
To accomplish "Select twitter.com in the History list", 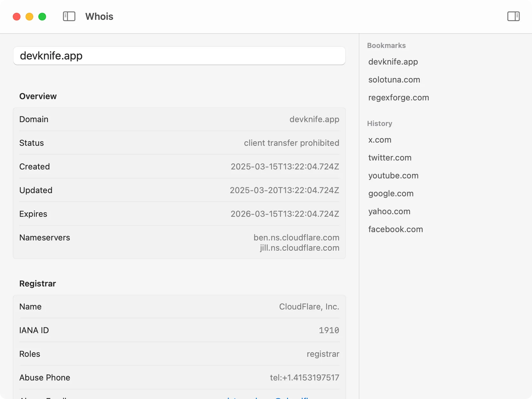I will coord(390,158).
